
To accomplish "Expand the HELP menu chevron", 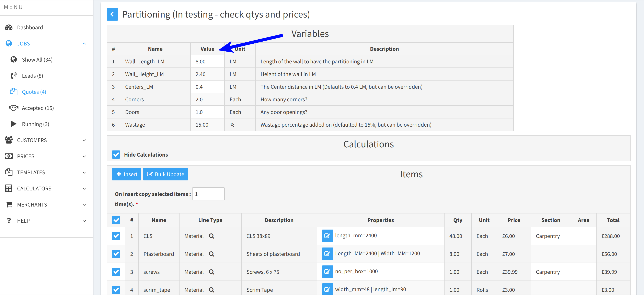I will 84,221.
